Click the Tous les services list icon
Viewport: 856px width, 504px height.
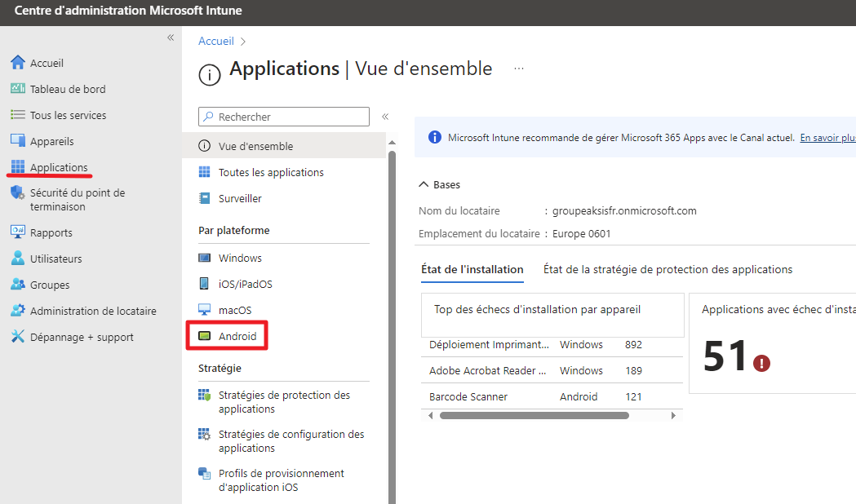[x=17, y=114]
